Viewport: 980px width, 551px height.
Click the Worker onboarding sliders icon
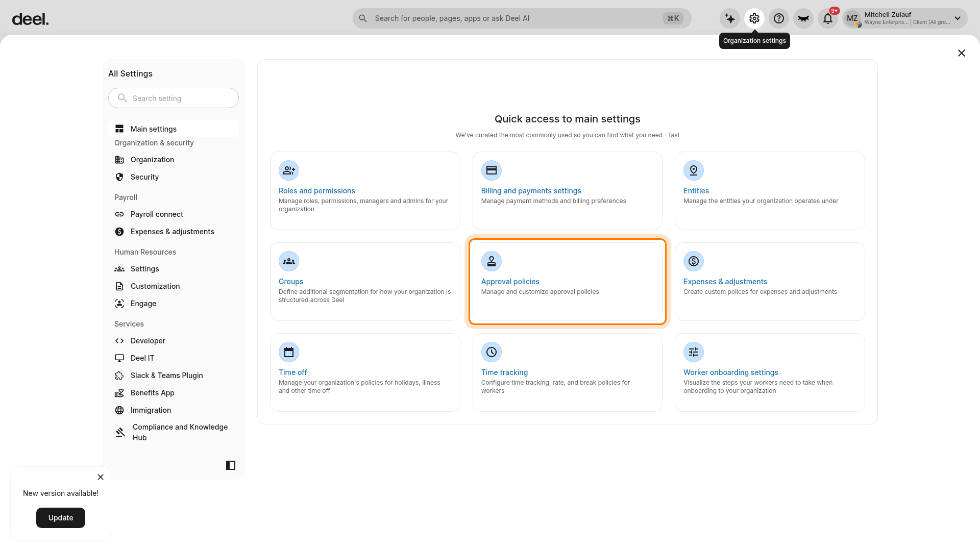(694, 352)
